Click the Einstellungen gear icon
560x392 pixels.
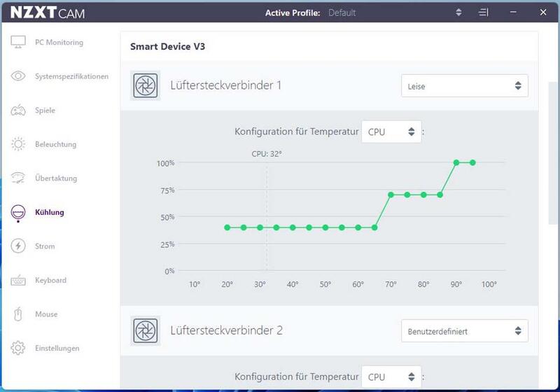click(x=18, y=348)
